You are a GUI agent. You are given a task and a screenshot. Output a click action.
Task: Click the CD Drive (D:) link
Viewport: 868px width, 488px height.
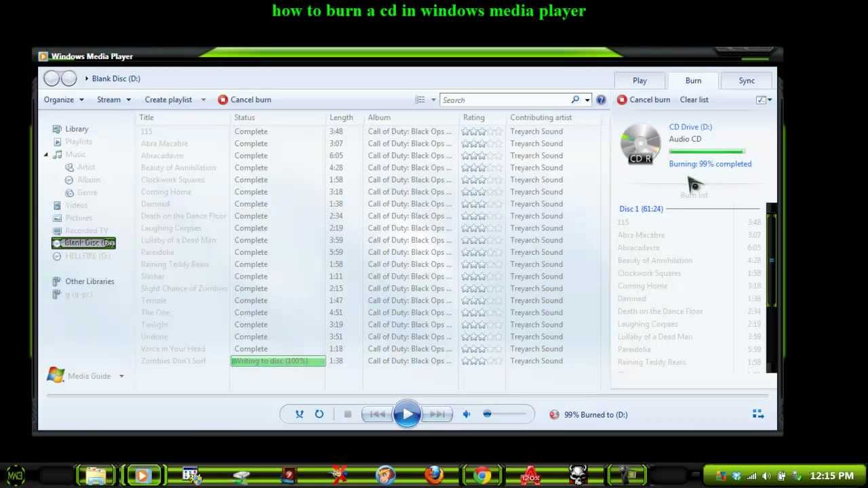point(690,127)
